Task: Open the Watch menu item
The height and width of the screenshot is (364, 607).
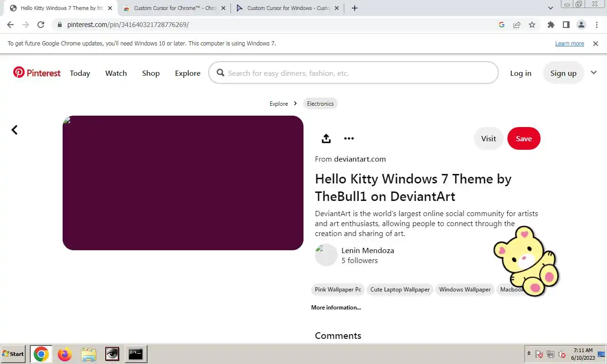Action: (x=116, y=73)
